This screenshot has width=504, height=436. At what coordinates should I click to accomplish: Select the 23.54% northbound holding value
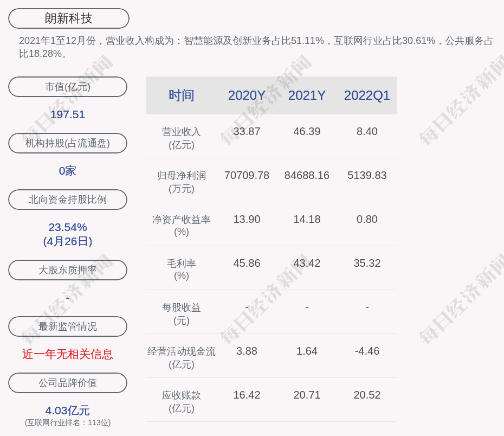click(68, 227)
